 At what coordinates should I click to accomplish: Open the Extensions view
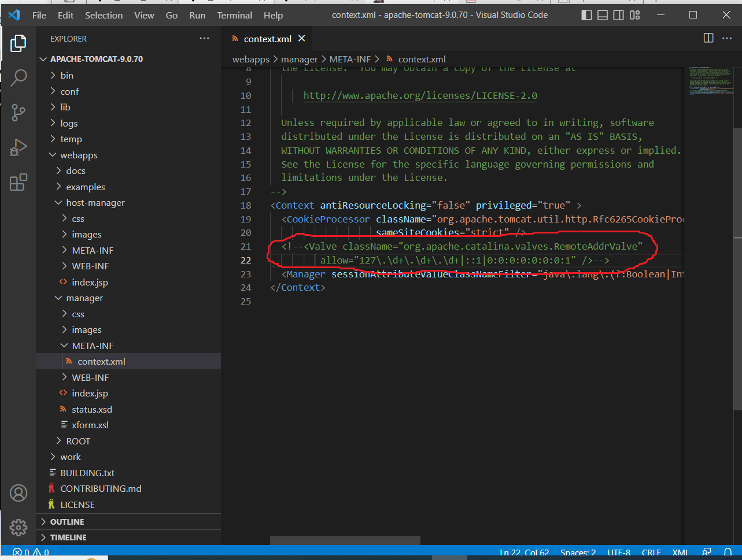[x=18, y=182]
